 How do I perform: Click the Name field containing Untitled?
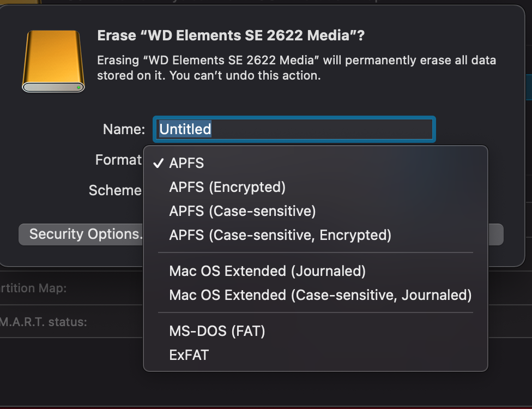294,129
